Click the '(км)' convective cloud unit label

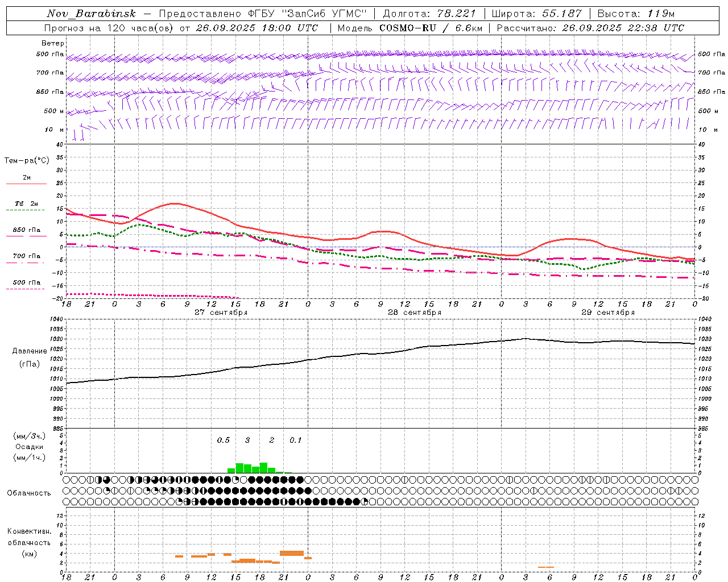(29, 554)
